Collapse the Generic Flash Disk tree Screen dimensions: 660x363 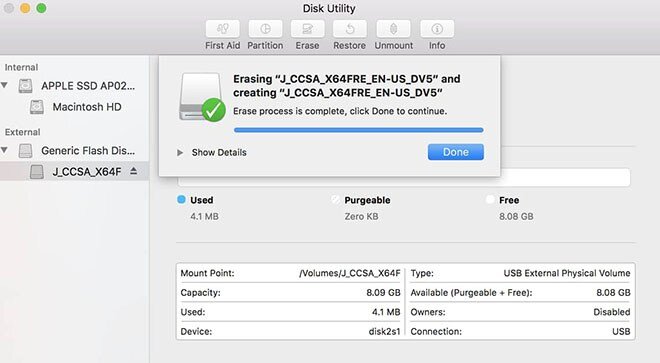pos(5,150)
